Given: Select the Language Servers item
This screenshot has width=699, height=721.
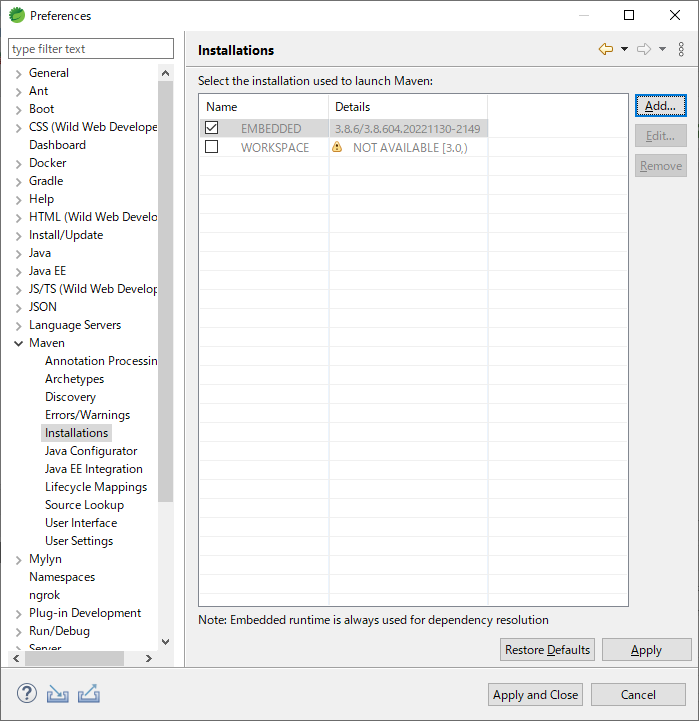Looking at the screenshot, I should click(75, 325).
